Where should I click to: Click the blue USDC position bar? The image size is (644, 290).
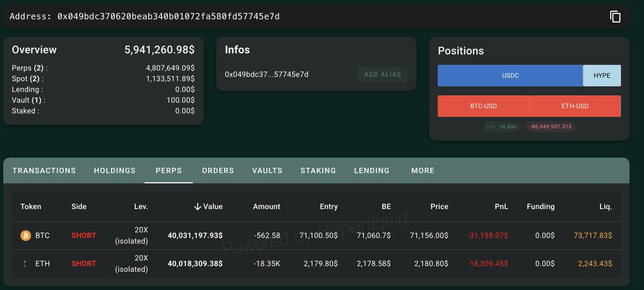pyautogui.click(x=510, y=76)
